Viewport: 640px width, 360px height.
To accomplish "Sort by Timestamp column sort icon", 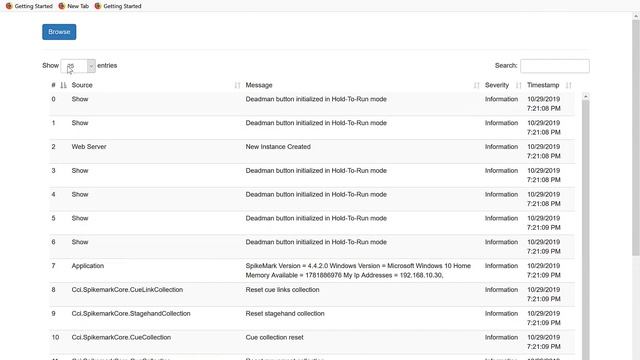I will [x=569, y=85].
